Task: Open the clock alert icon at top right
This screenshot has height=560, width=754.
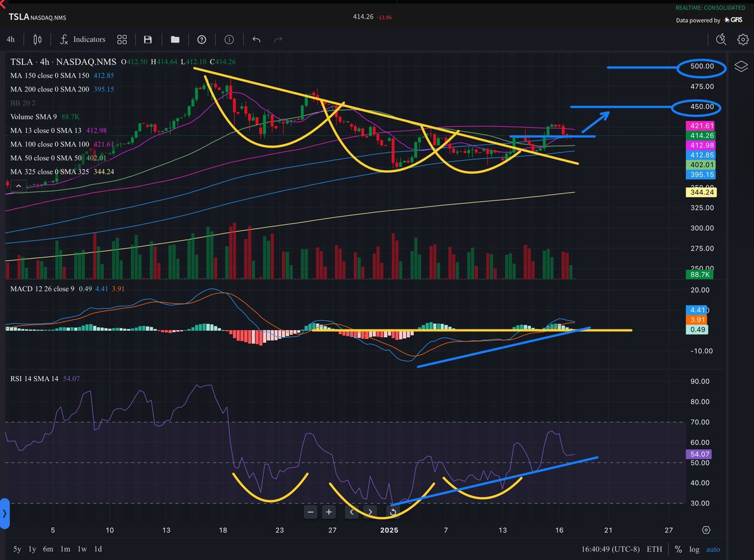Action: click(721, 40)
